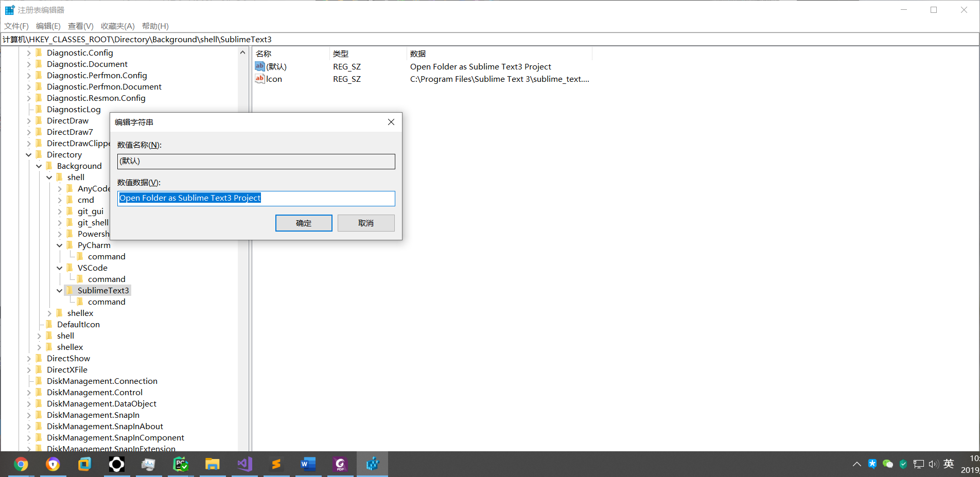This screenshot has height=477, width=980.
Task: Expand the Diagnostic.Config tree node
Action: pyautogui.click(x=29, y=52)
